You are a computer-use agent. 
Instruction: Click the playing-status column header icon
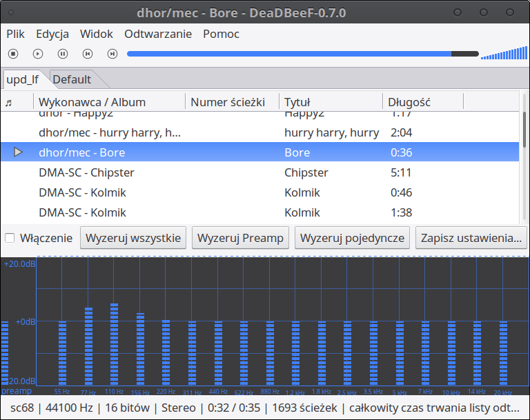pos(9,102)
